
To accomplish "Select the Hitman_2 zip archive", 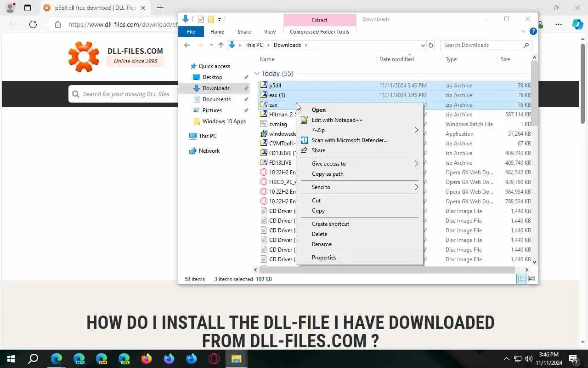I will 283,115.
